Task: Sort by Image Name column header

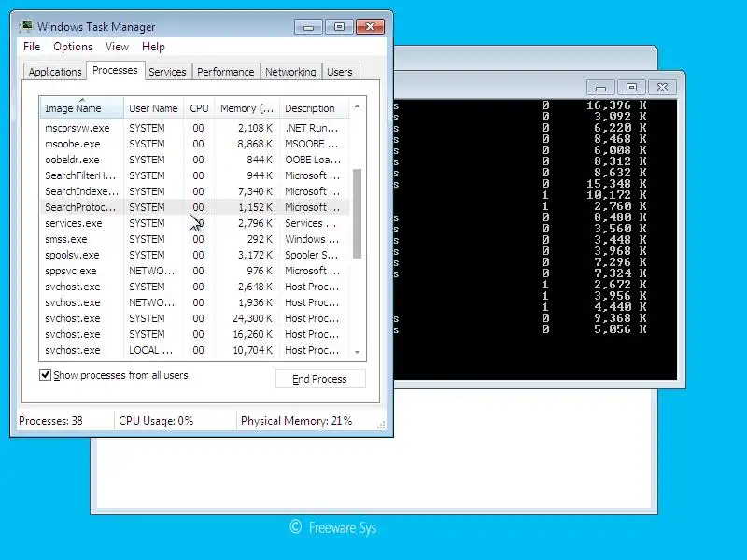Action: click(x=82, y=108)
